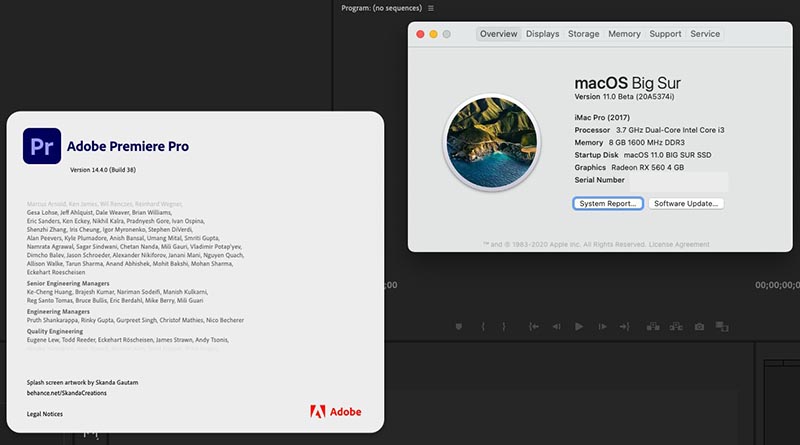The width and height of the screenshot is (800, 445).
Task: Click the Go to Out point button
Action: (624, 327)
